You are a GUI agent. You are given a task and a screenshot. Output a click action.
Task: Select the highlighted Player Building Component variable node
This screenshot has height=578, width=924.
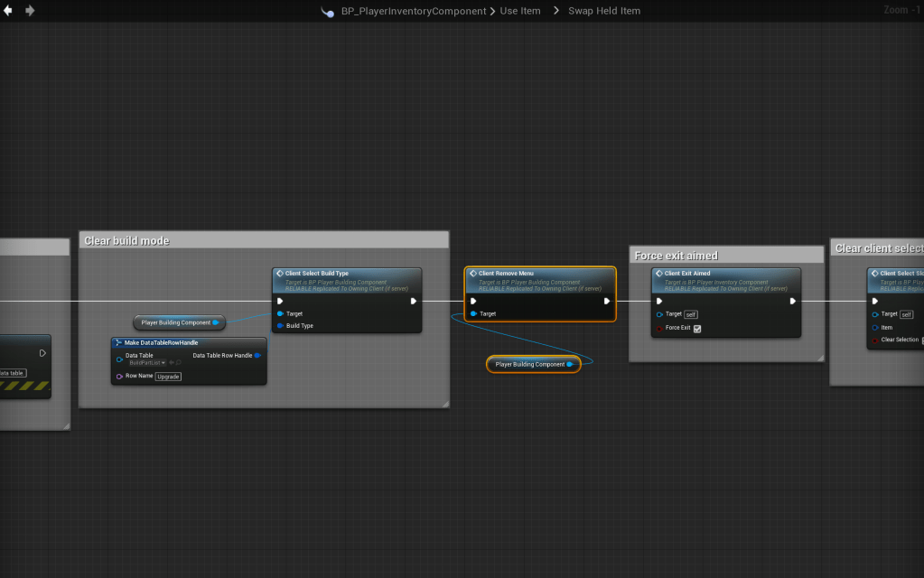pyautogui.click(x=529, y=364)
